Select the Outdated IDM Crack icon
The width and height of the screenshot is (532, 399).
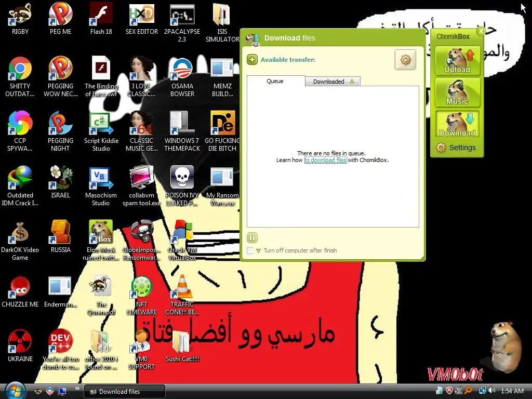20,186
